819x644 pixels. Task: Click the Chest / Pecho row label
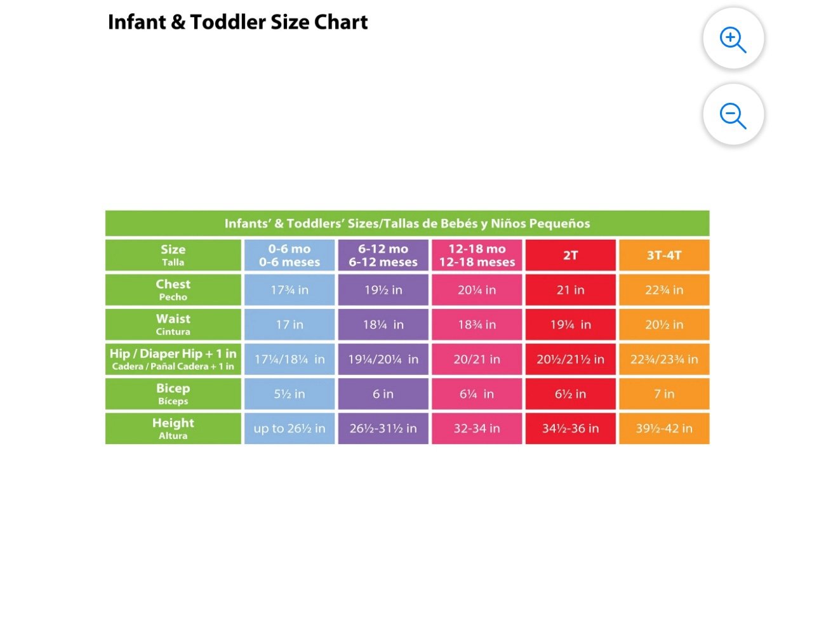[x=173, y=290]
